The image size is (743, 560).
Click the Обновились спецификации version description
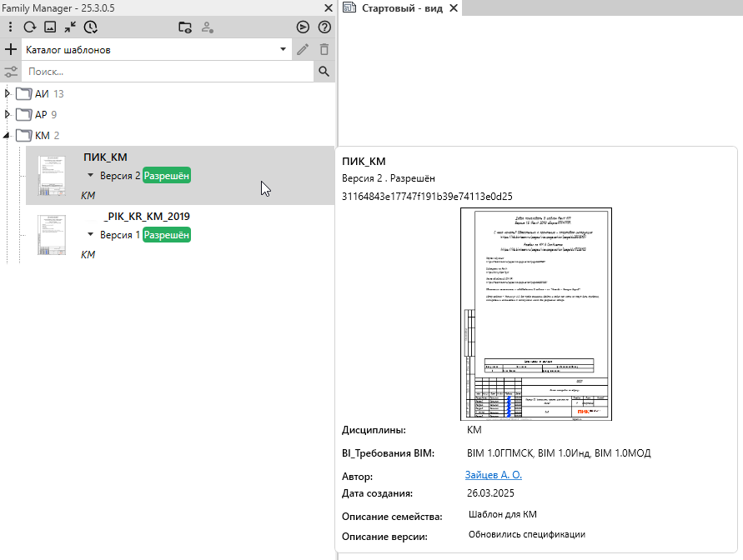point(527,534)
